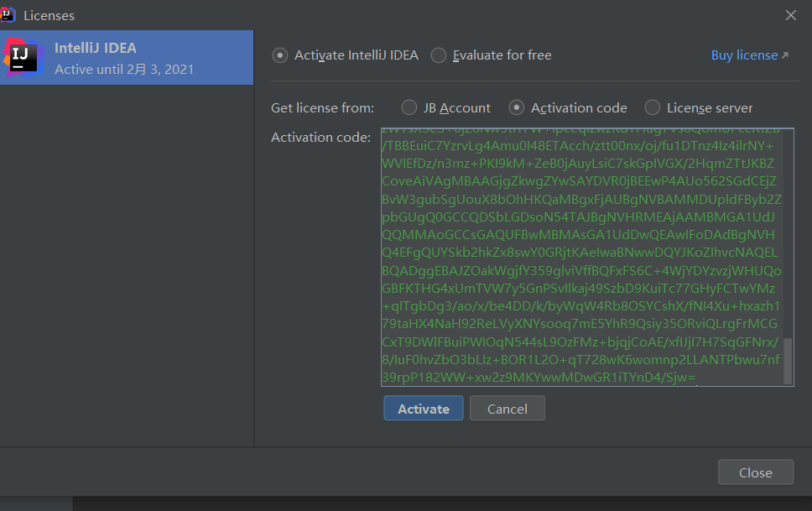This screenshot has height=511, width=812.
Task: Close the Licenses dialog with X
Action: pyautogui.click(x=791, y=16)
